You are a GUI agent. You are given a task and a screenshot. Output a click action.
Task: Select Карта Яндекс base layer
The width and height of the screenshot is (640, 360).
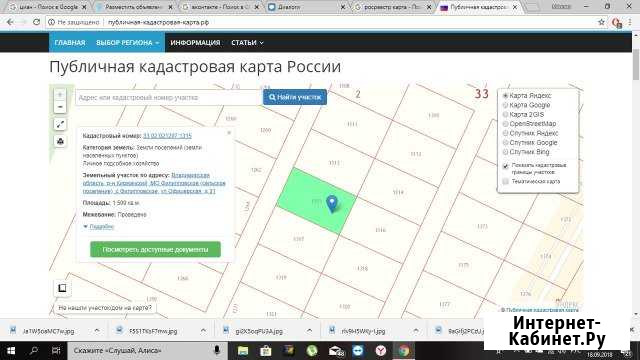505,96
